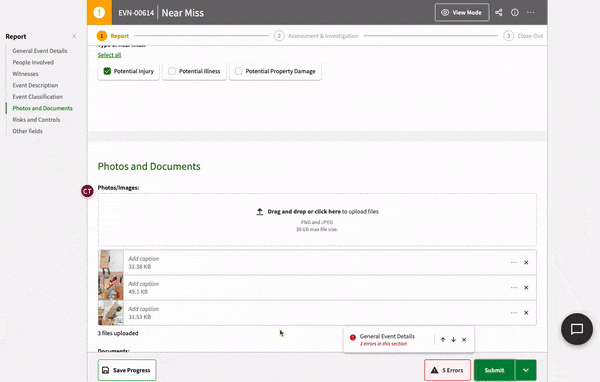The height and width of the screenshot is (382, 600).
Task: Open Witnesses section in sidebar
Action: click(x=25, y=74)
